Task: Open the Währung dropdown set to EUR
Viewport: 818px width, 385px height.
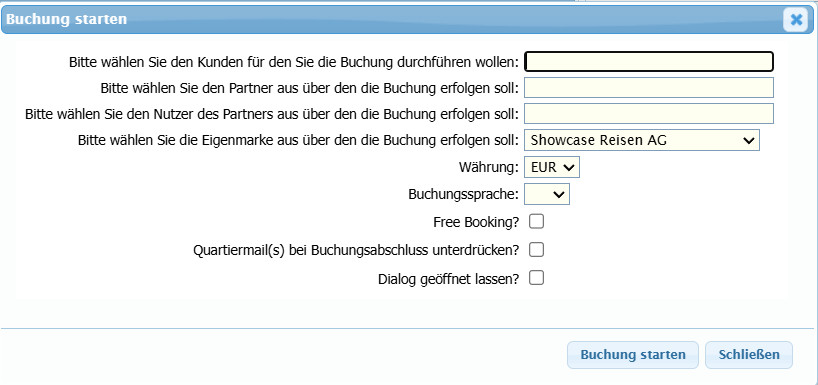Action: [551, 167]
